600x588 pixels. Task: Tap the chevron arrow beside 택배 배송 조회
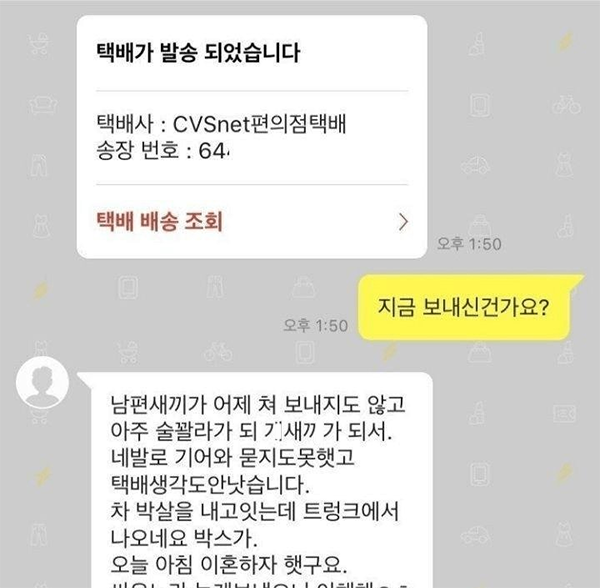pyautogui.click(x=403, y=222)
